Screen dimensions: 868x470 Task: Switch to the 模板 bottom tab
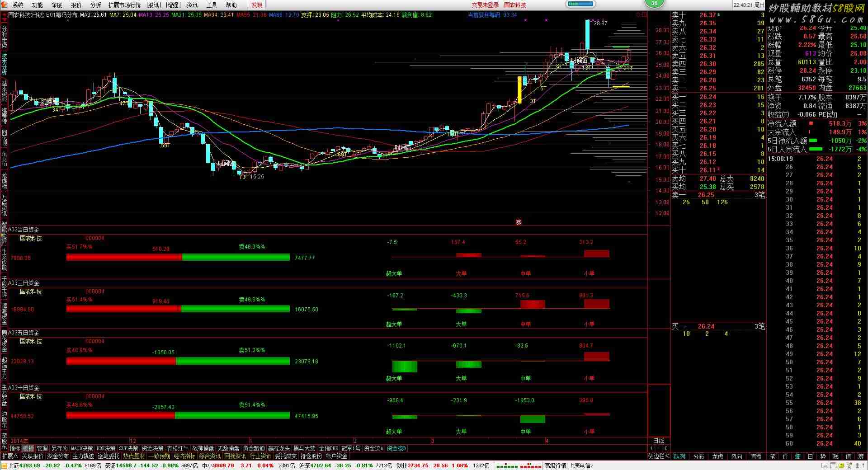[28, 449]
